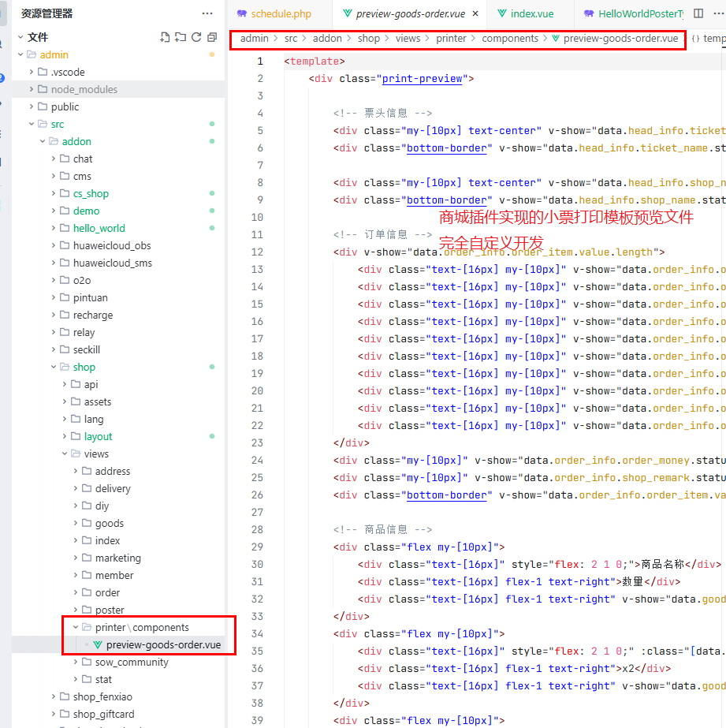Click the New Folder icon in explorer
The image size is (726, 728).
181,37
